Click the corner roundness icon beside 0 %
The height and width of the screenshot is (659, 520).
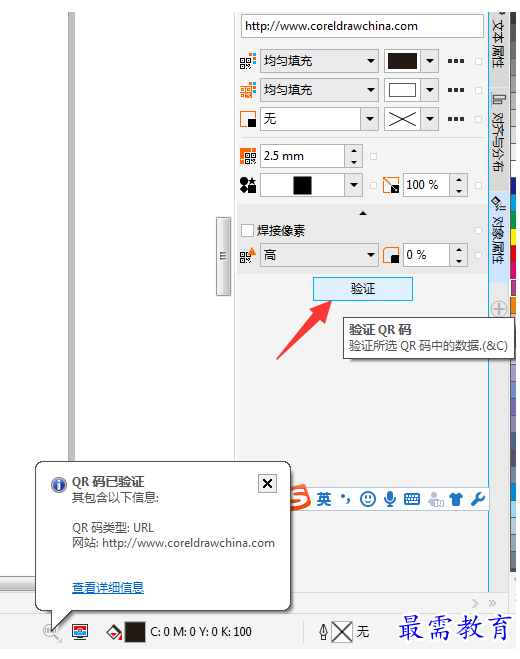pos(391,255)
